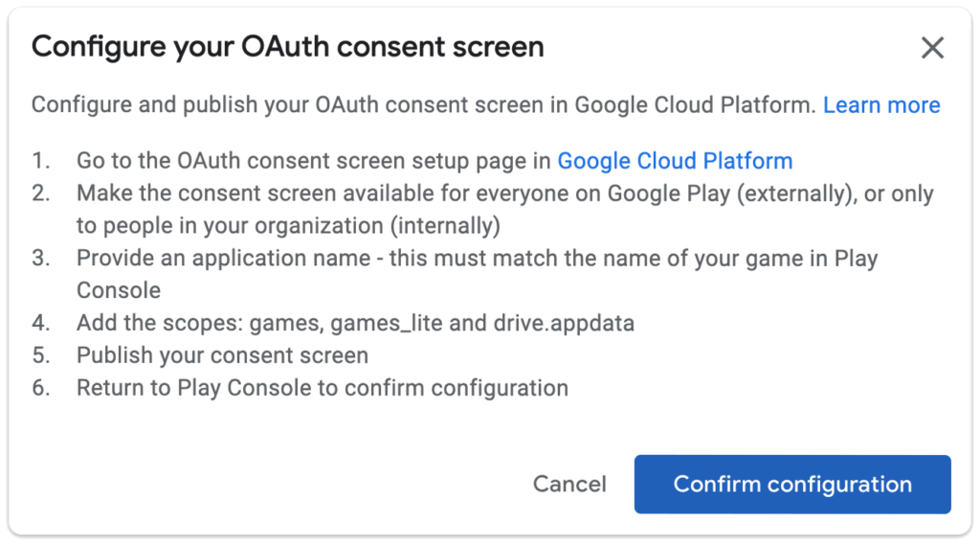Close the OAuth consent dialog with X
980x545 pixels.
click(x=932, y=48)
